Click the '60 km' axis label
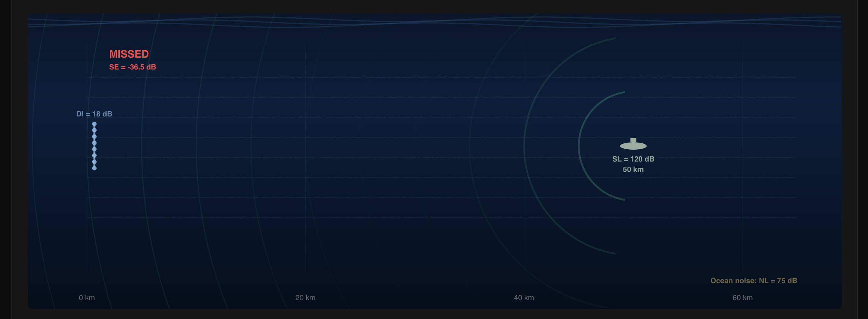 point(743,298)
